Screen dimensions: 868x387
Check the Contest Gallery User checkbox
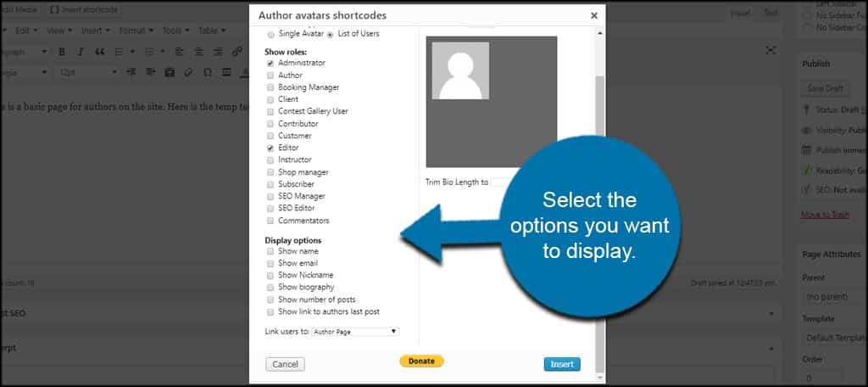270,111
